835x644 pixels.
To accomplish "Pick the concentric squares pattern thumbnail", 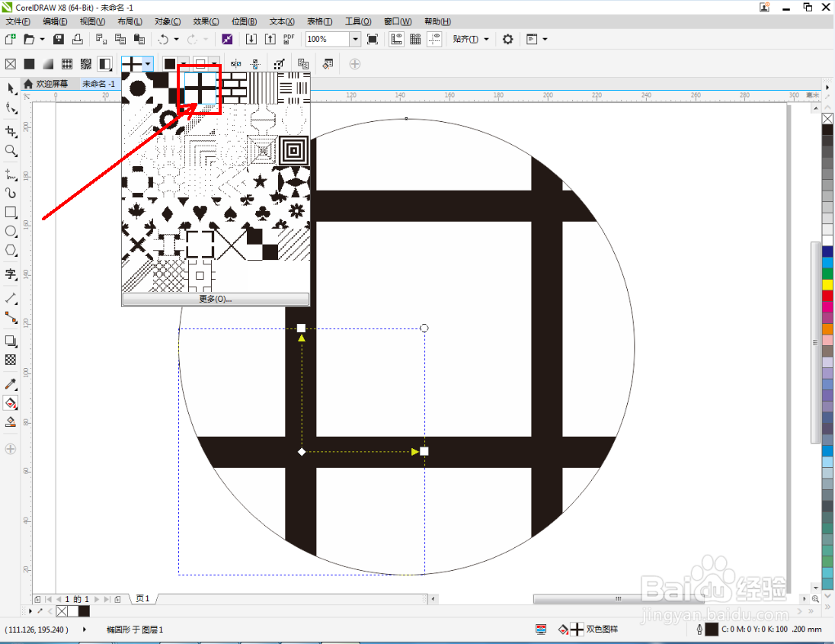I will (293, 151).
